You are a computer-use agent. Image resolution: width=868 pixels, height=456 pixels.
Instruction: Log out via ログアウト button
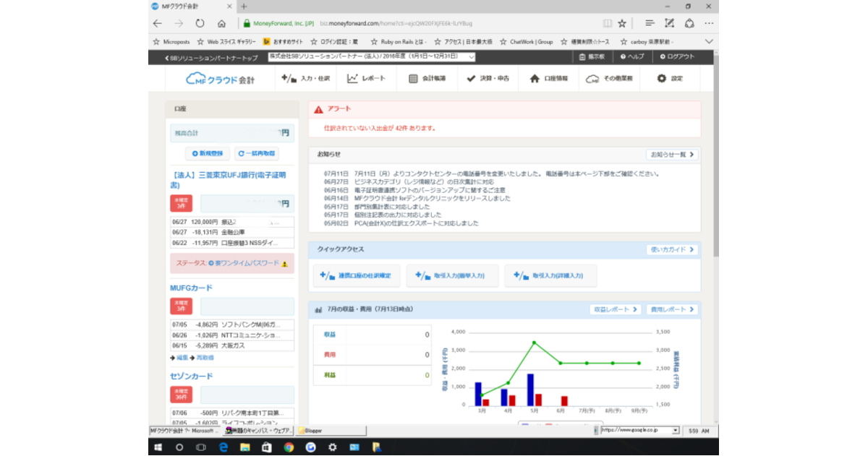pyautogui.click(x=677, y=56)
